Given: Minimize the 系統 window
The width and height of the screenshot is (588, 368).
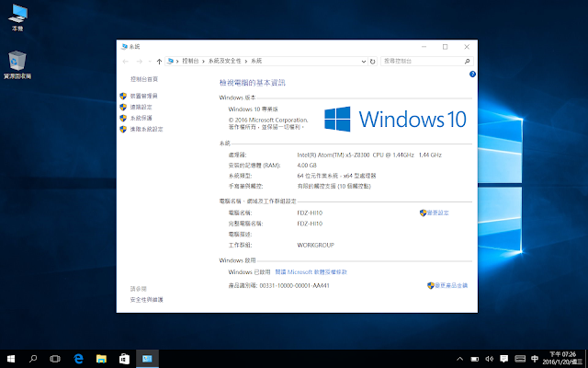Looking at the screenshot, I should [424, 47].
